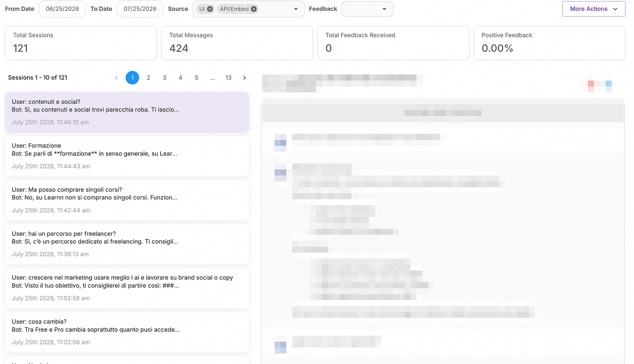Open session 'contenuti e social?'
The width and height of the screenshot is (634, 364).
coord(127,112)
